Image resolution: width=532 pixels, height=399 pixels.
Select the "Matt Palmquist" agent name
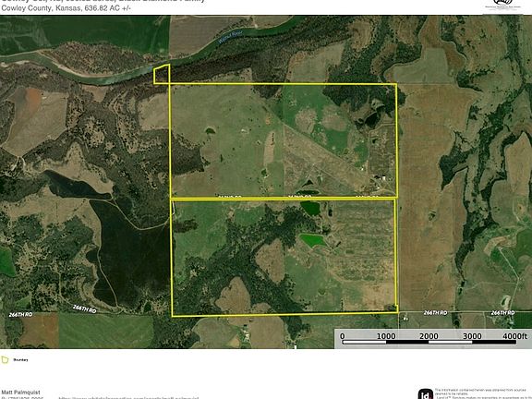click(x=20, y=393)
